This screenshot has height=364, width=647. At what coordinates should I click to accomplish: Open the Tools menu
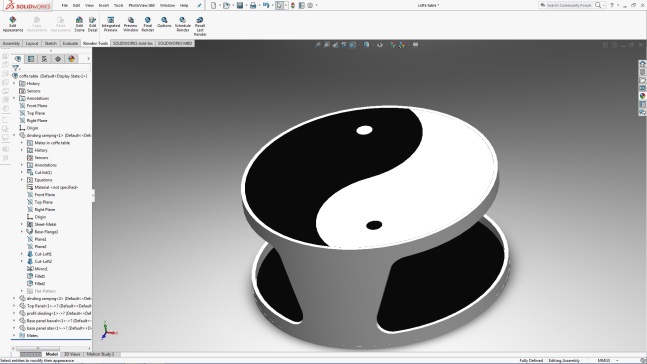coord(118,5)
